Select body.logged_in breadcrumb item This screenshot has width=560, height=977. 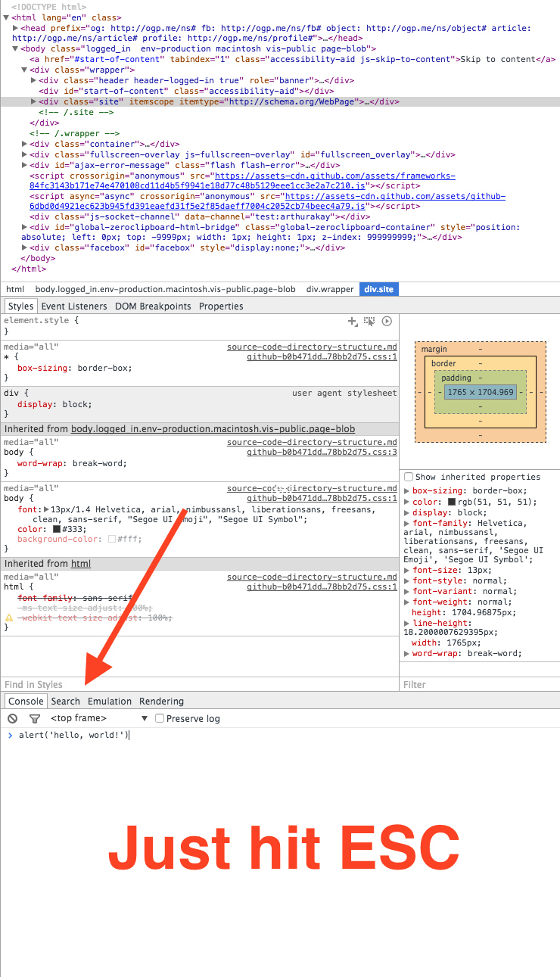pos(166,289)
